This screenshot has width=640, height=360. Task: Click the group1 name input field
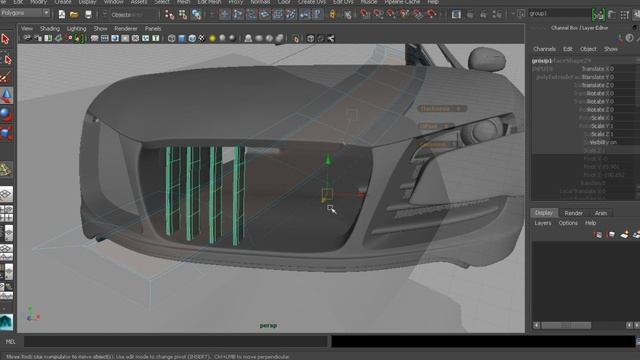(x=559, y=13)
